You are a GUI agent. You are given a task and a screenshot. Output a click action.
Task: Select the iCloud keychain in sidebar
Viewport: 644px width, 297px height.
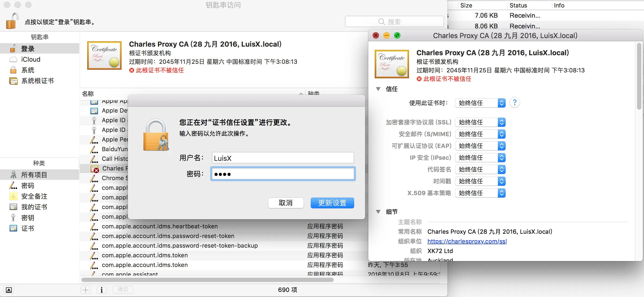click(31, 60)
